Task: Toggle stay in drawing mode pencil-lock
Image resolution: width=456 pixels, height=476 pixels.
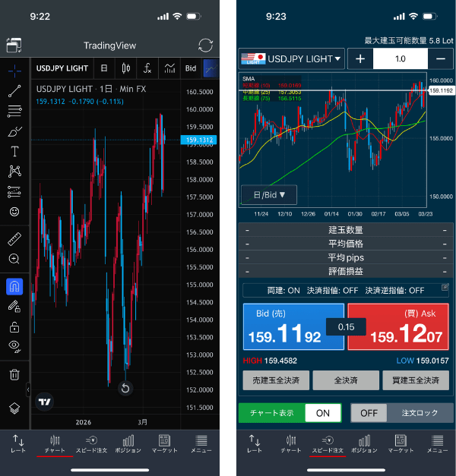Action: [14, 306]
